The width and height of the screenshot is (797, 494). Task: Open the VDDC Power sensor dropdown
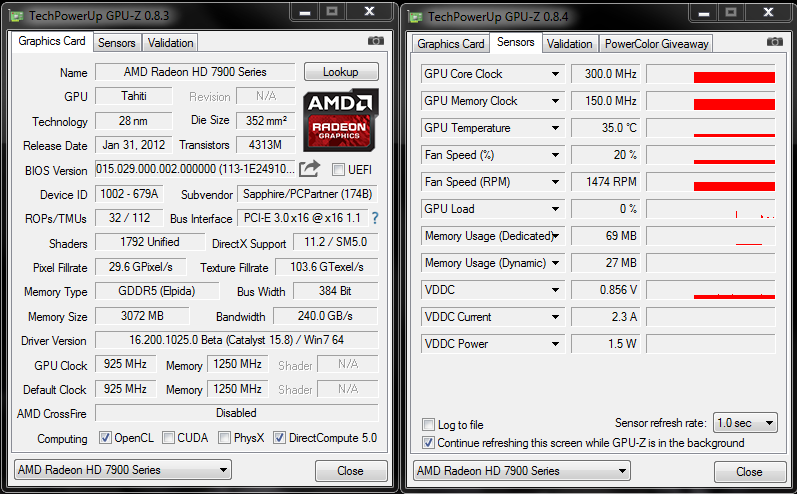[556, 344]
